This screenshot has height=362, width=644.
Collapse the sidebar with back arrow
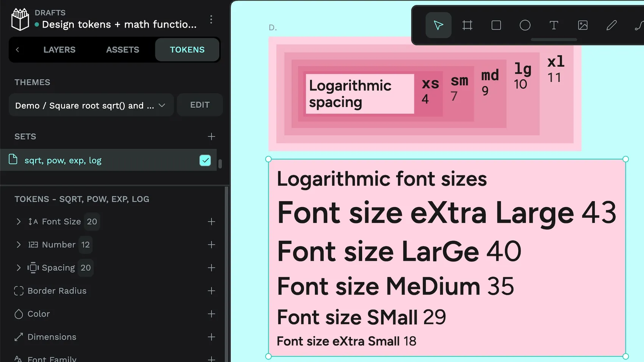click(x=17, y=50)
